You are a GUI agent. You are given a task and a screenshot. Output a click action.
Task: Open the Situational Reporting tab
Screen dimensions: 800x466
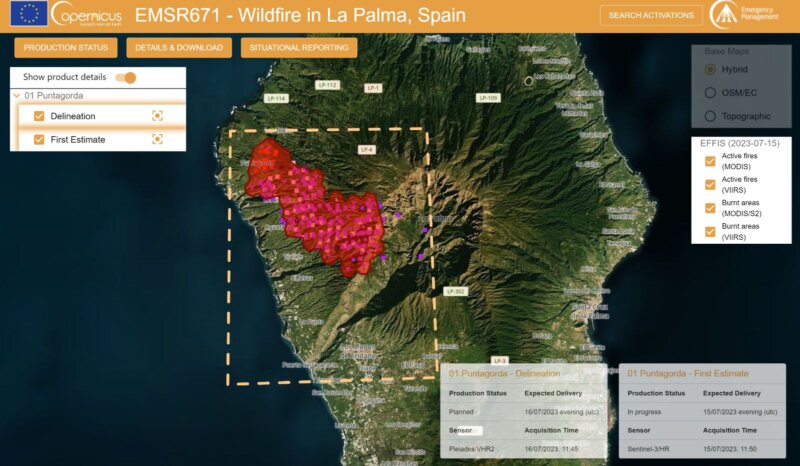299,48
